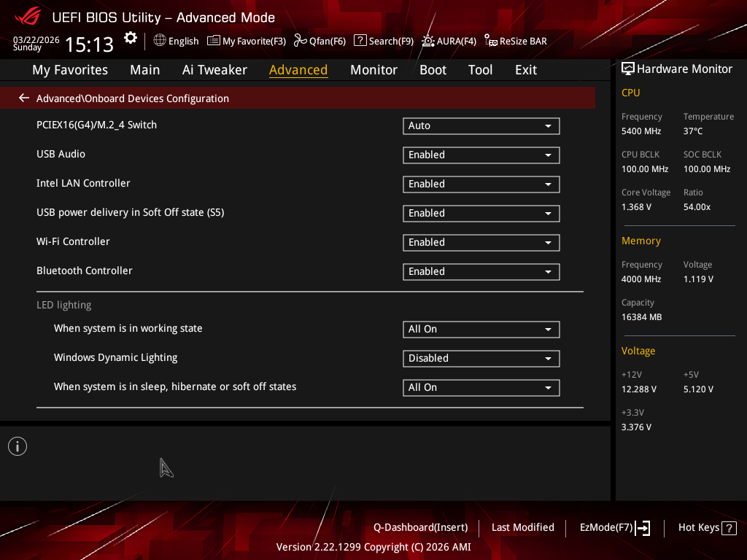This screenshot has height=560, width=747.
Task: Open sleep/hibernate LED lighting dropdown
Action: (x=481, y=388)
